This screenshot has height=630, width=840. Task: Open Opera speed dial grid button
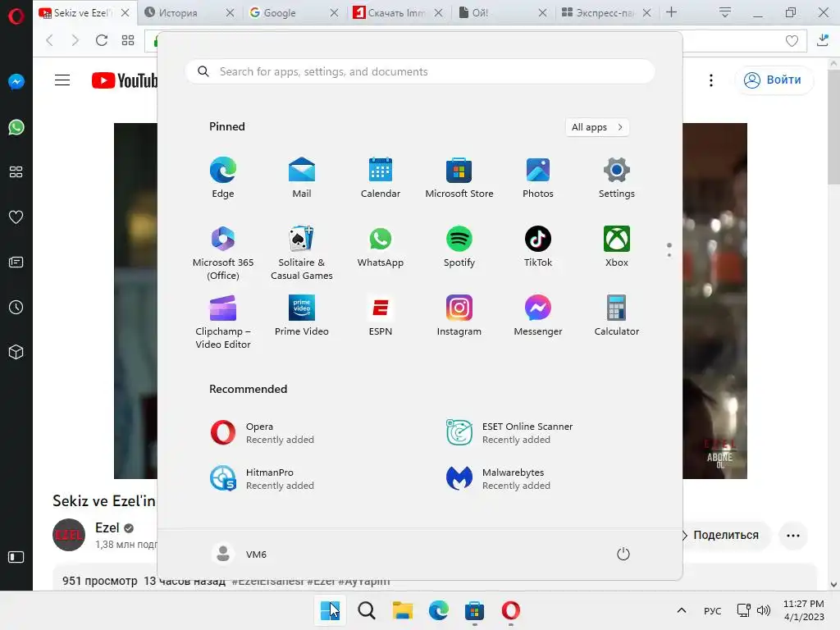click(127, 40)
